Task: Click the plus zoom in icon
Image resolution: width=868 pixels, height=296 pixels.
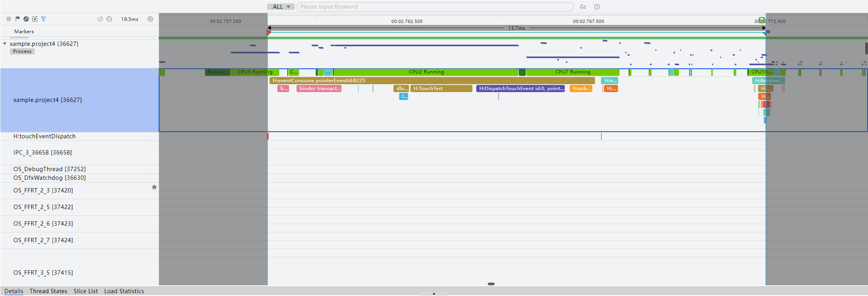Action: [150, 19]
